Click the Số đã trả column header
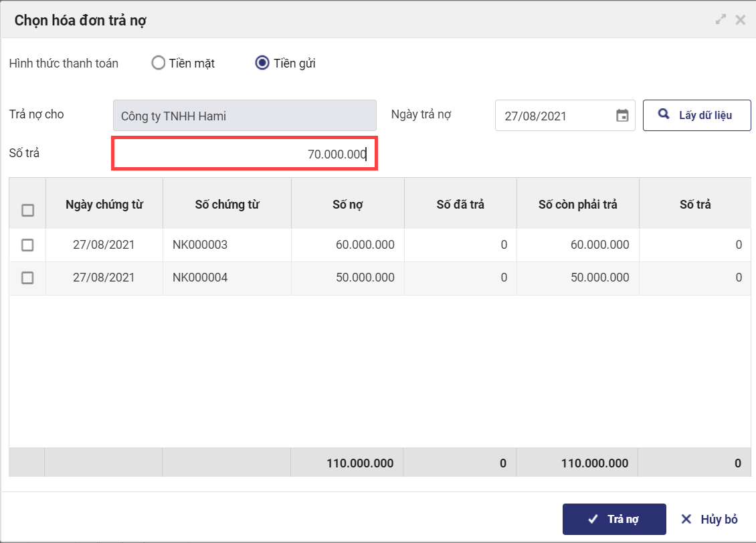The height and width of the screenshot is (543, 756). click(x=460, y=205)
